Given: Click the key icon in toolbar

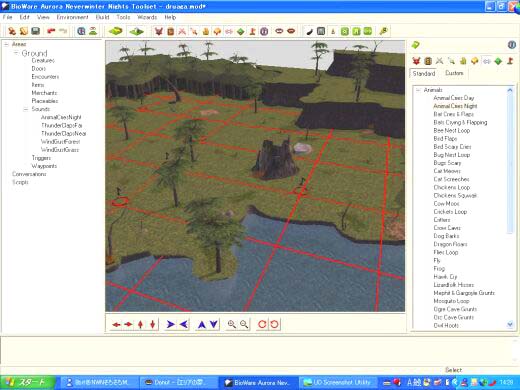Looking at the screenshot, I should 384,31.
